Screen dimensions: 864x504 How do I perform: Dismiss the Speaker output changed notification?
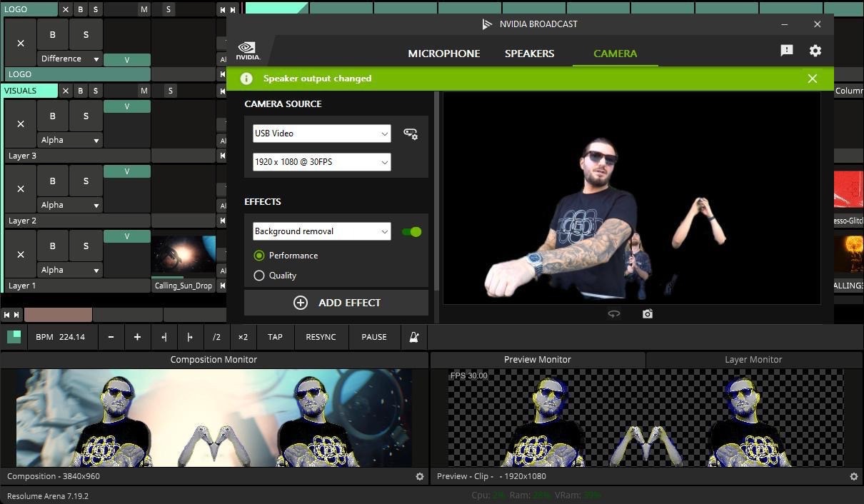[812, 79]
